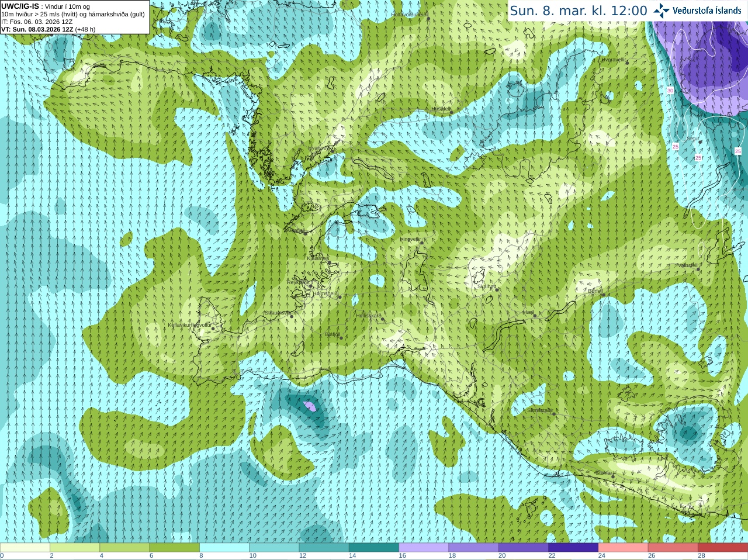The width and height of the screenshot is (748, 560).
Task: Select the Hólmsheiði station label
Action: [325, 293]
